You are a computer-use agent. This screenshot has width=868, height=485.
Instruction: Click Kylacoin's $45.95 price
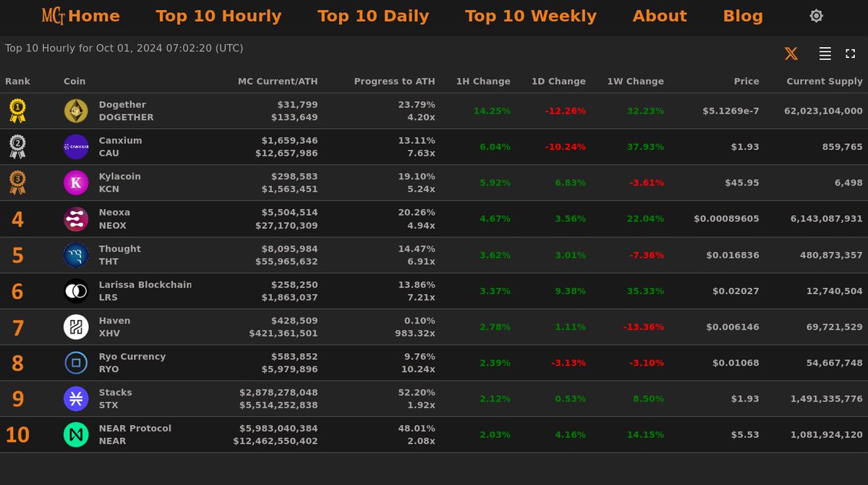pos(742,183)
